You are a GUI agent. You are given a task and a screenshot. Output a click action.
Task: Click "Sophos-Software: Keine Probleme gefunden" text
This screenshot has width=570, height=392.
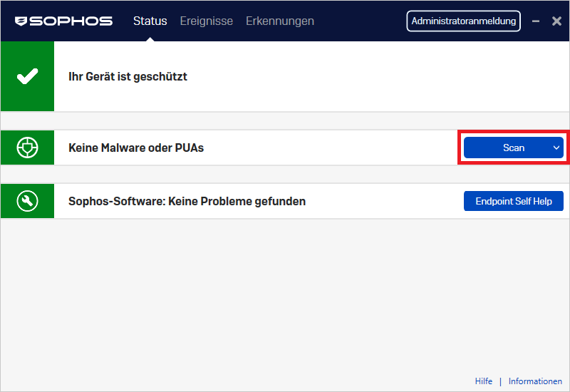187,202
